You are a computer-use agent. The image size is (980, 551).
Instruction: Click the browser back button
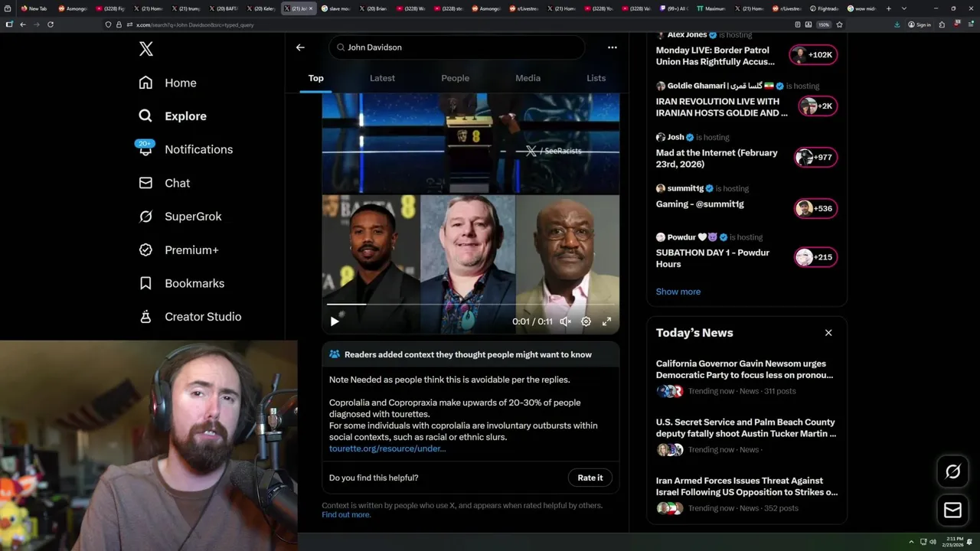(x=23, y=24)
